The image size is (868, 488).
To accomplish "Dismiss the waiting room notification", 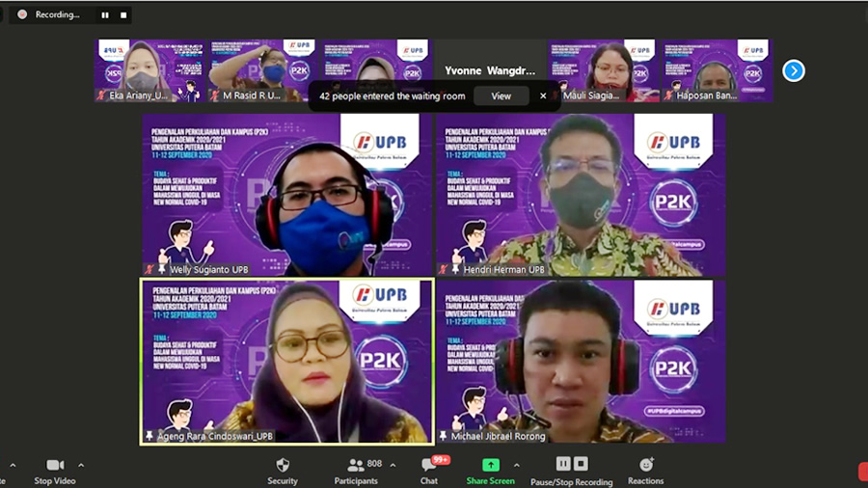I will (x=543, y=95).
